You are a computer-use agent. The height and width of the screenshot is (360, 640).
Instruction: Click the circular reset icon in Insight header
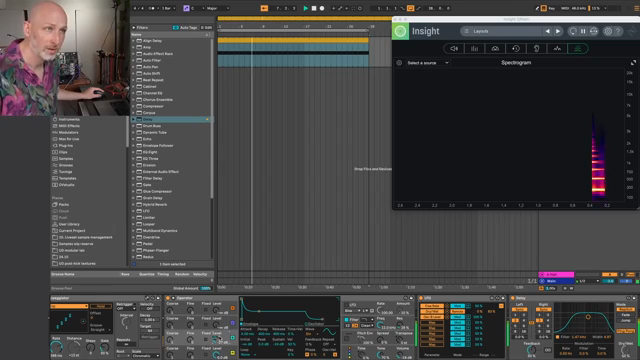[573, 31]
